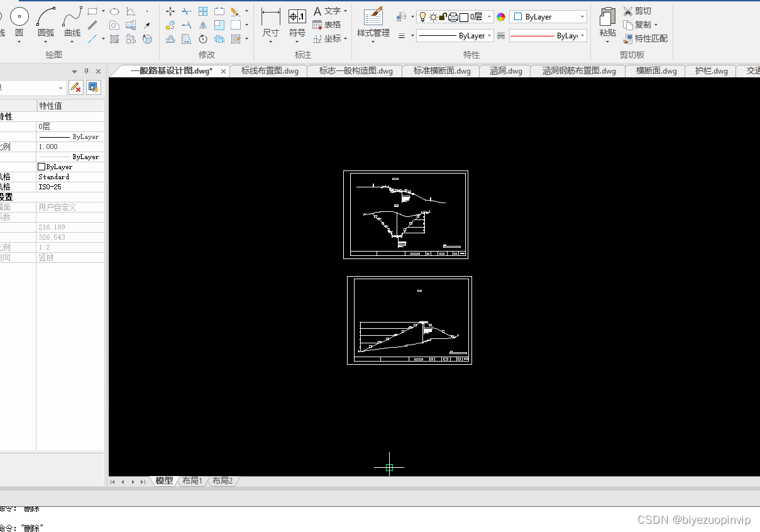
Task: Choose the double-line draw tool
Action: click(x=92, y=25)
